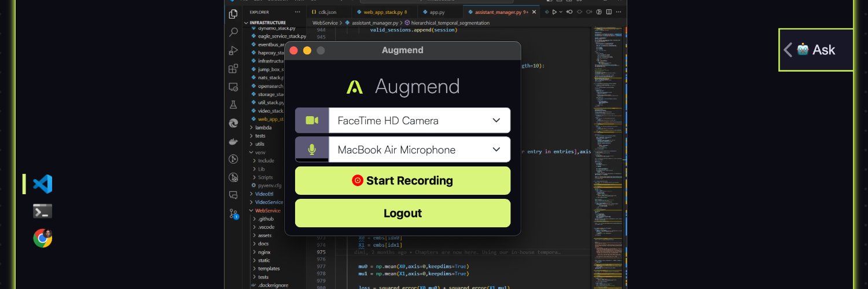Expand the VideoService folder
This screenshot has width=868, height=289.
pos(269,202)
